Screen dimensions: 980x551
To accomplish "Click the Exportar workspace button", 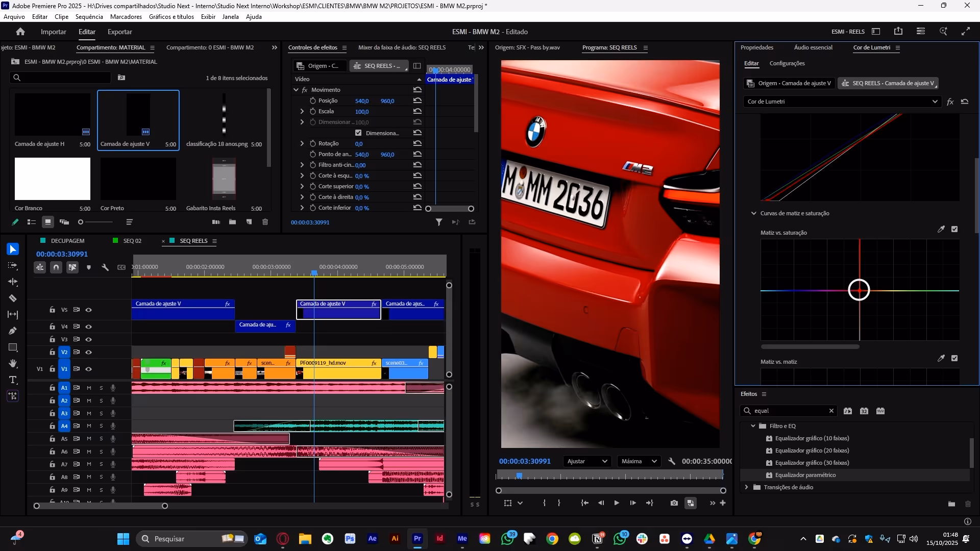I will 119,32.
